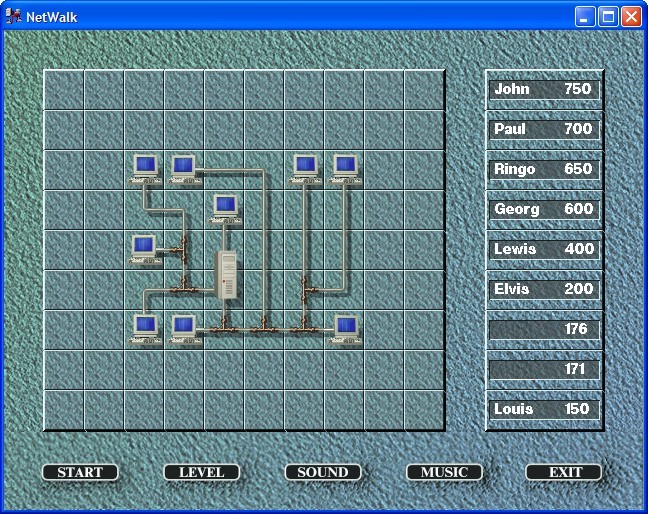Change difficulty using the LEVEL button
Screen dimensions: 648x514
(x=202, y=472)
